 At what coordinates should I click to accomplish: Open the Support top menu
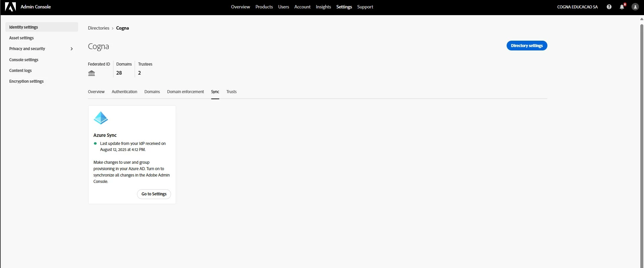[x=365, y=7]
